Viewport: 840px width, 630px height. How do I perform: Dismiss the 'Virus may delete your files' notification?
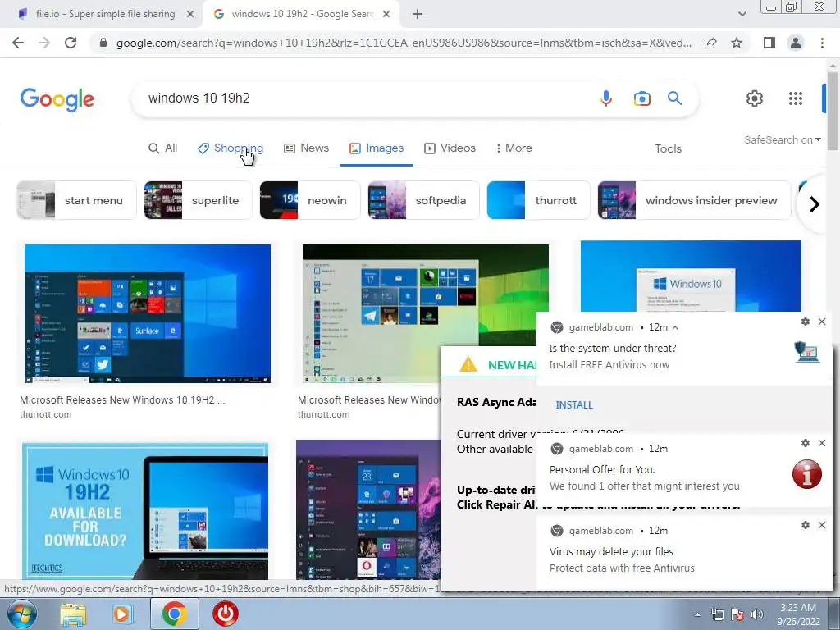[x=822, y=525]
